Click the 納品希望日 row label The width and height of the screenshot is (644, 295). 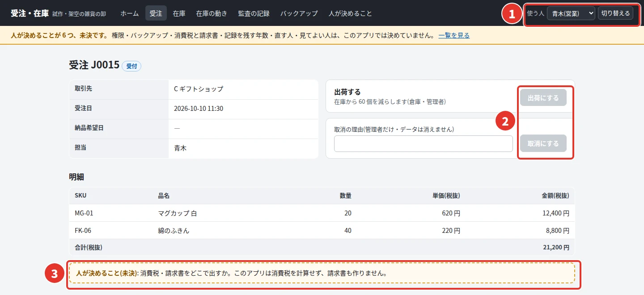coord(89,128)
